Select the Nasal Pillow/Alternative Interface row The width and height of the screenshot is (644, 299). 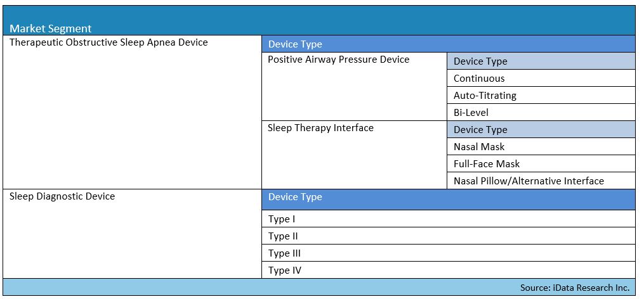[541, 181]
